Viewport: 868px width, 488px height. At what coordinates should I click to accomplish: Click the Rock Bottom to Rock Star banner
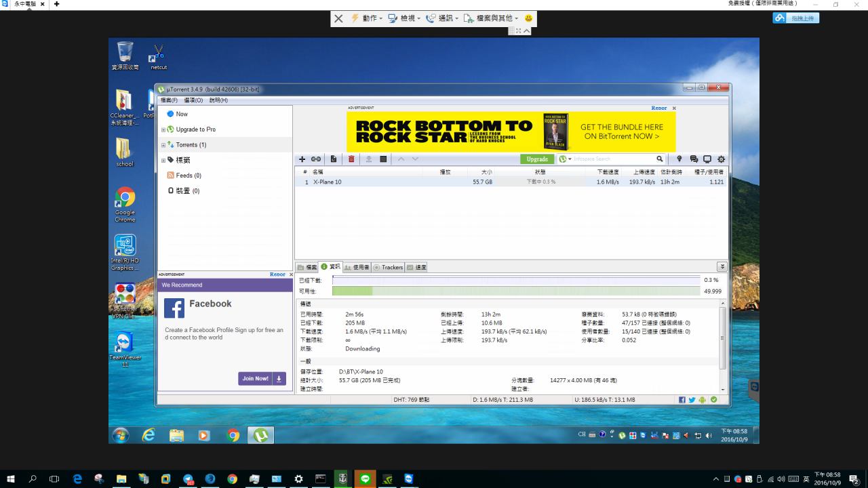pyautogui.click(x=511, y=131)
